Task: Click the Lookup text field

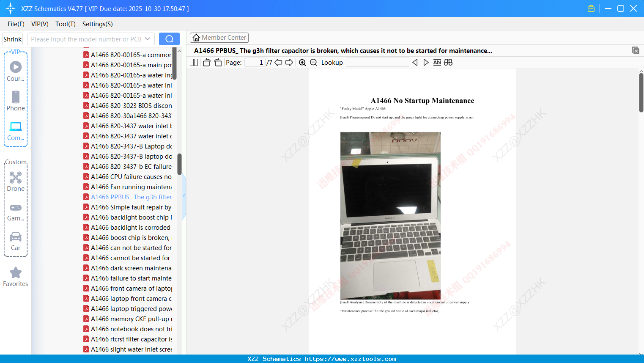Action: pyautogui.click(x=378, y=63)
